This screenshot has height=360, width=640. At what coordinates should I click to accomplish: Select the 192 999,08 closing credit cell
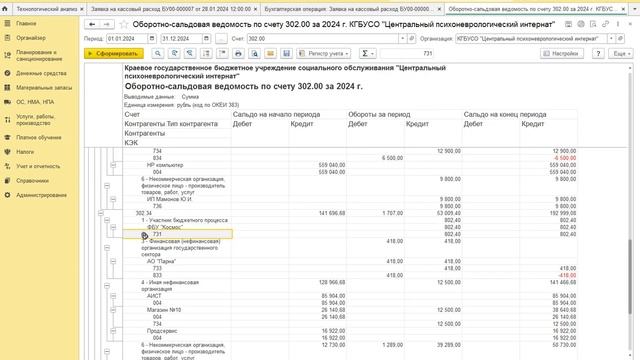tap(563, 213)
